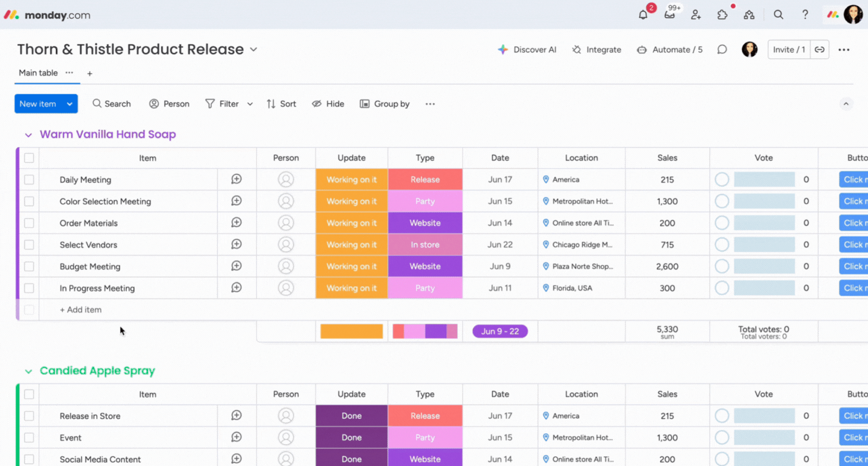Open the notifications bell
Viewport: 868px width, 466px height.
click(643, 15)
